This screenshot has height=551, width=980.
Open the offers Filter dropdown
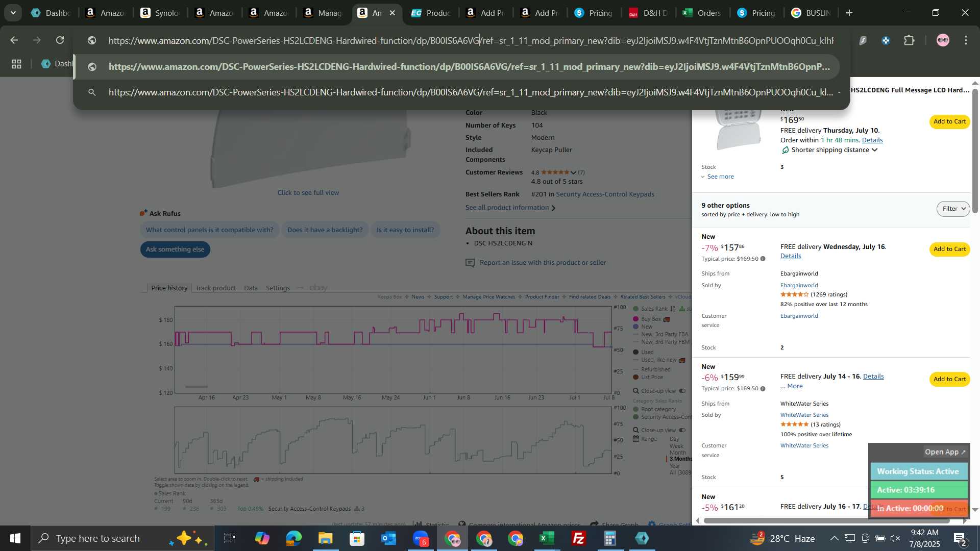[953, 209]
